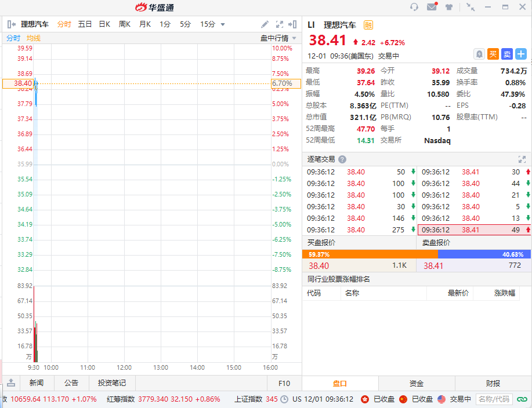Image resolution: width=532 pixels, height=408 pixels.
Task: Click the 6.70% percent marker on chart
Action: [285, 83]
